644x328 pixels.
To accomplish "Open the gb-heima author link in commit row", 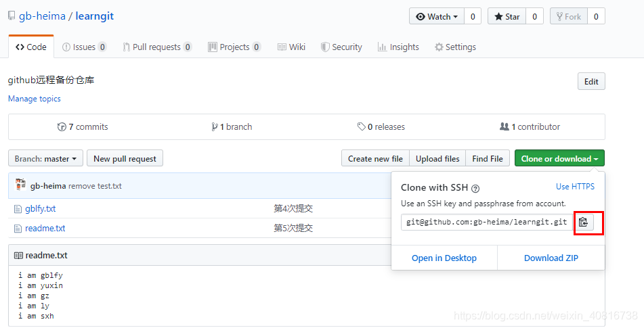I will point(48,186).
